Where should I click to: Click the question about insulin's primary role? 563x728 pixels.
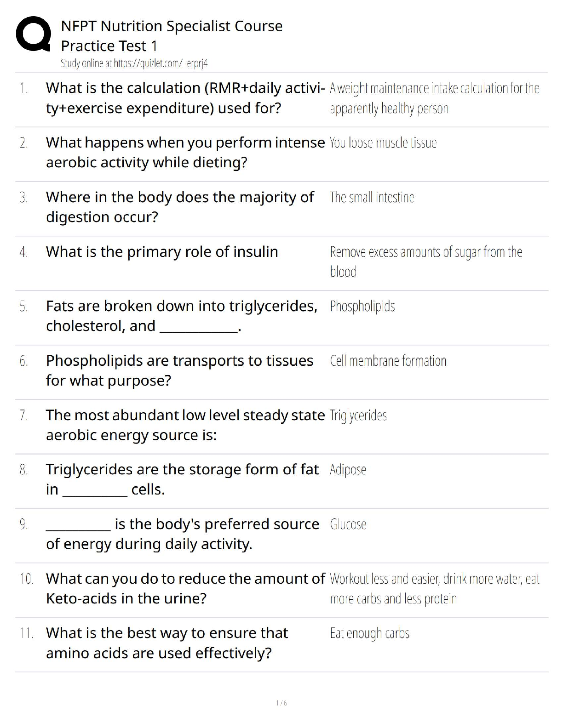[162, 252]
